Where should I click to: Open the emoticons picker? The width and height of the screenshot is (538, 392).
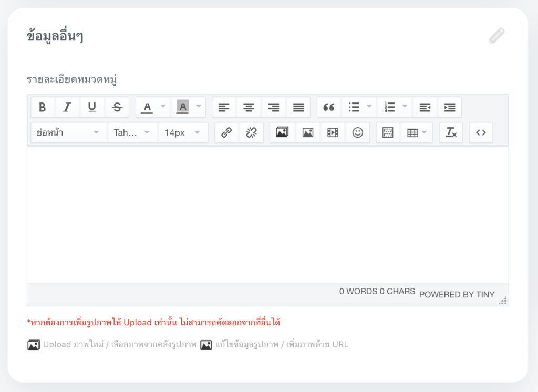[357, 132]
